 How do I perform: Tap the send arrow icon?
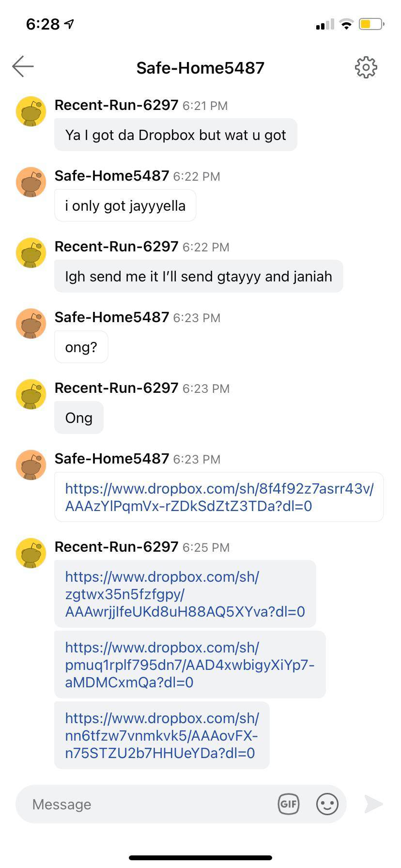click(x=373, y=805)
